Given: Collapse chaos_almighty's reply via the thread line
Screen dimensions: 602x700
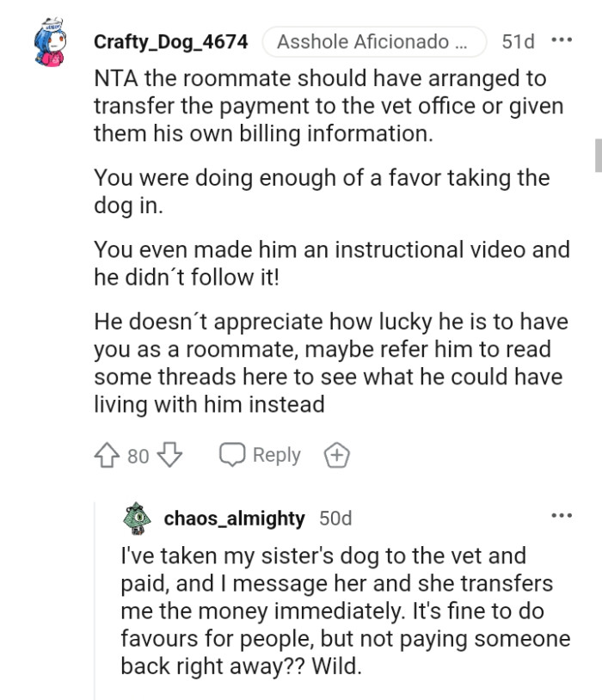Looking at the screenshot, I should 95,602.
